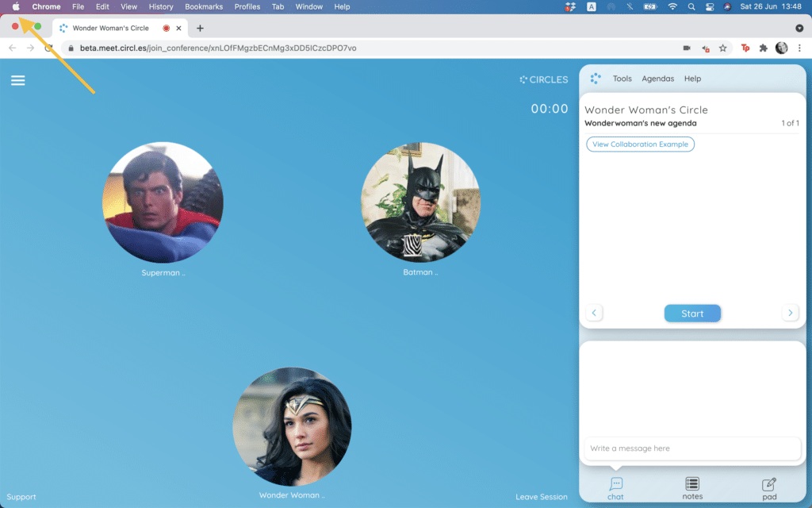Viewport: 812px width, 508px height.
Task: Click the Leave Session link
Action: pyautogui.click(x=541, y=497)
